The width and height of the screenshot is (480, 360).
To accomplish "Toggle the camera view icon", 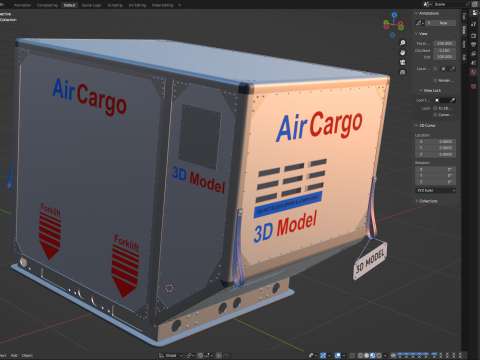I will [x=403, y=62].
